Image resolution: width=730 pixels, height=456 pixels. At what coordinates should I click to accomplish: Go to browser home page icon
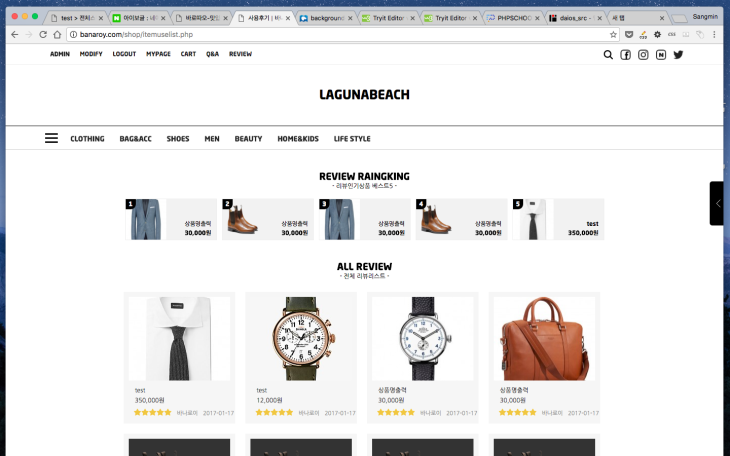coord(58,34)
